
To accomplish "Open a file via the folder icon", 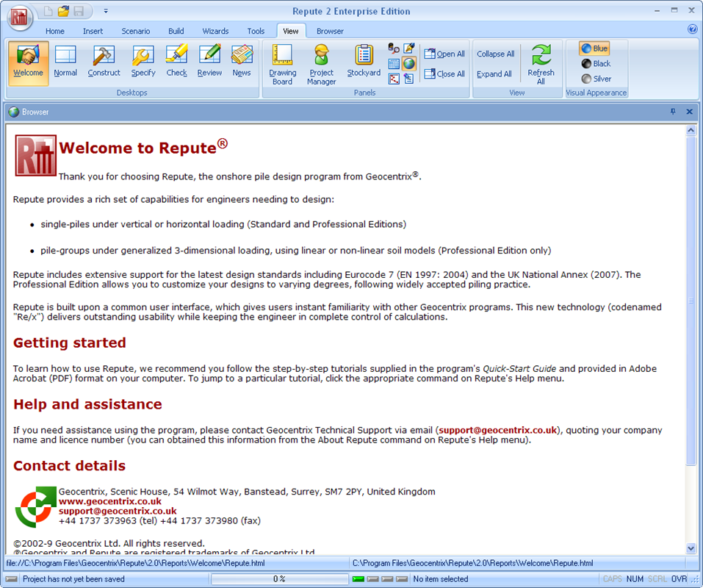I will (63, 11).
